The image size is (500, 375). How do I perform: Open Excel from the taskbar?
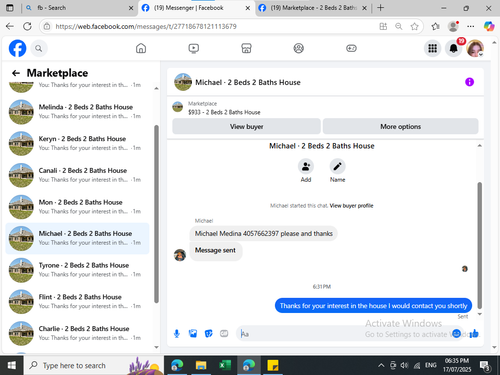click(225, 365)
